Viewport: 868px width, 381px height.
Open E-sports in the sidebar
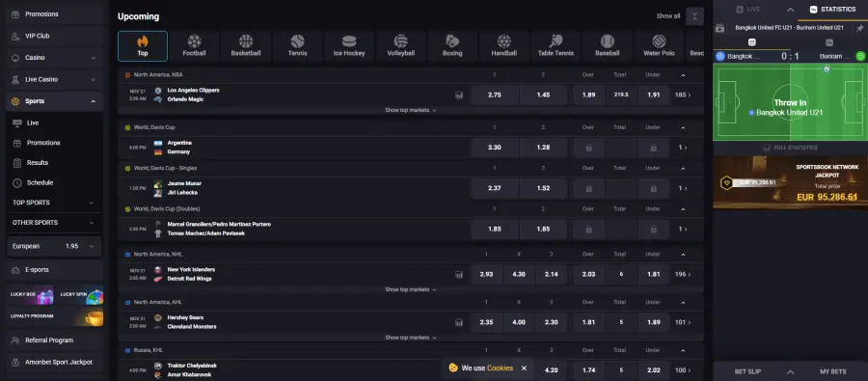[54, 270]
